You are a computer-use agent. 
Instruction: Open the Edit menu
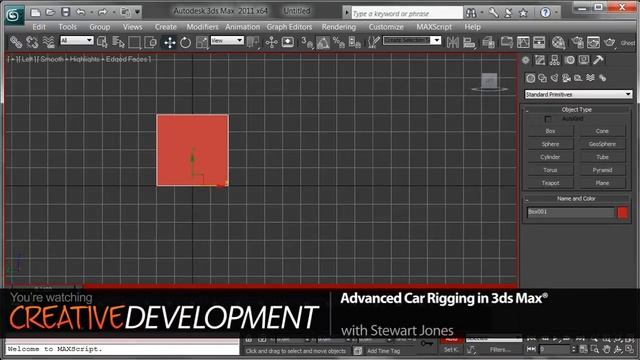pyautogui.click(x=39, y=27)
